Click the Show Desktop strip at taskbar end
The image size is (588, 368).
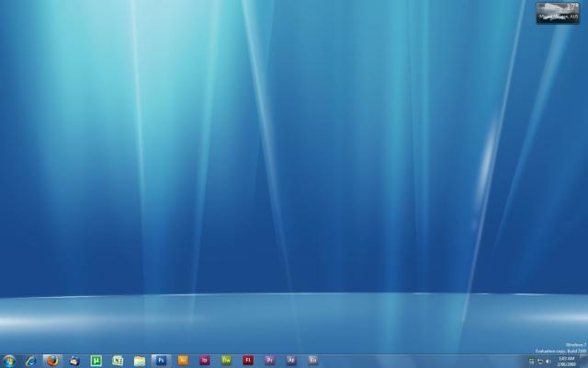pos(585,361)
